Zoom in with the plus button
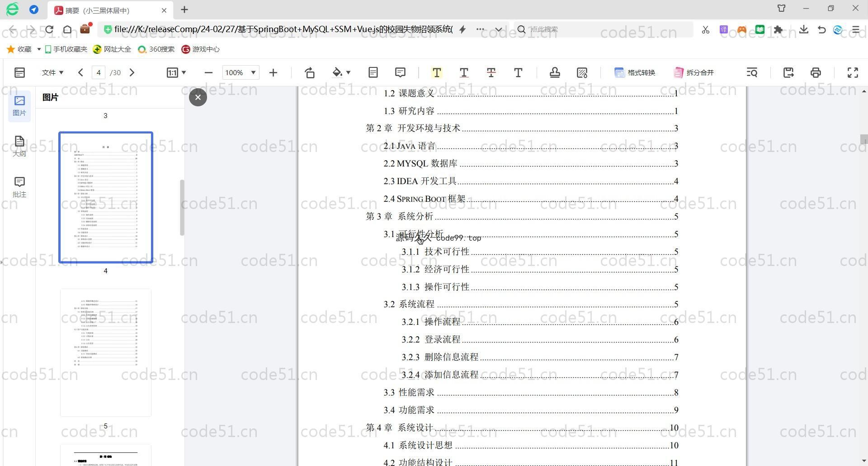This screenshot has width=868, height=466. (273, 72)
